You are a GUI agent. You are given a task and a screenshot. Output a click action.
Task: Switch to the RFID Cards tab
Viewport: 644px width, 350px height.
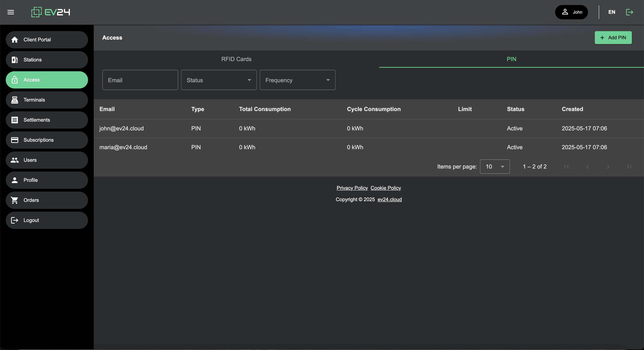click(236, 59)
